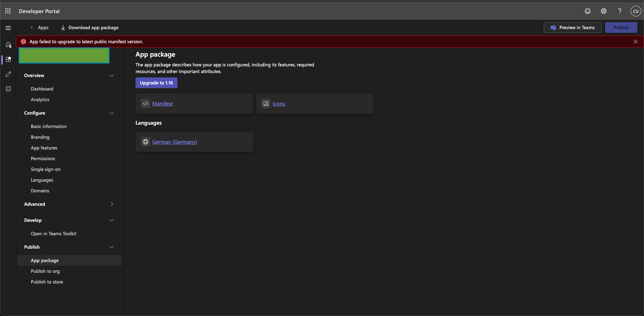This screenshot has height=316, width=644.
Task: Click the Publish button top right
Action: (x=621, y=27)
